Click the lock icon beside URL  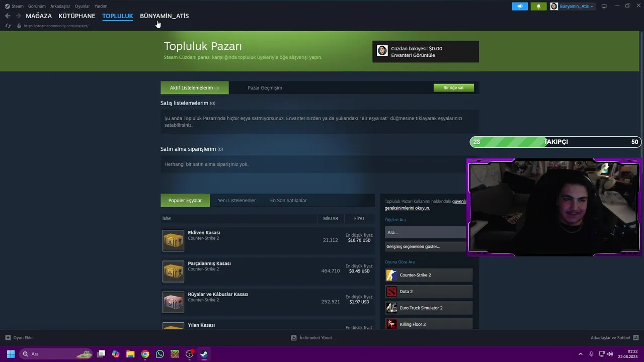point(19,26)
